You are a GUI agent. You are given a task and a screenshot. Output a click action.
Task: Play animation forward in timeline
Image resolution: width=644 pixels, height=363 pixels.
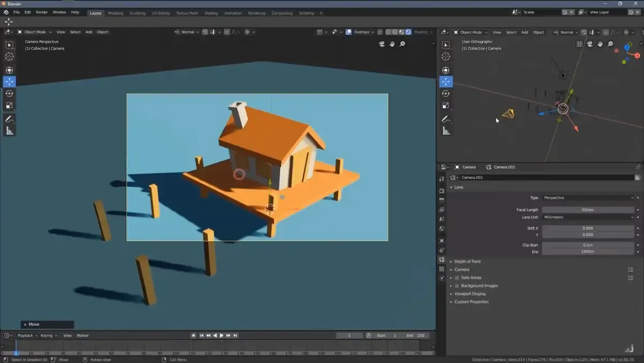click(x=222, y=336)
